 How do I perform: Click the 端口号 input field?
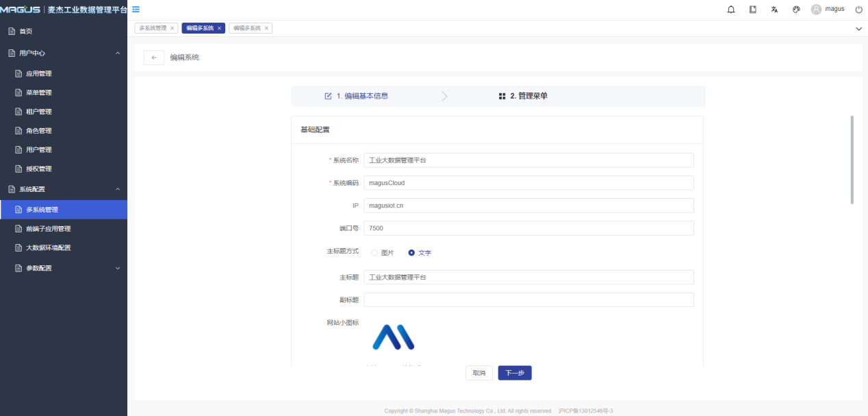click(528, 228)
